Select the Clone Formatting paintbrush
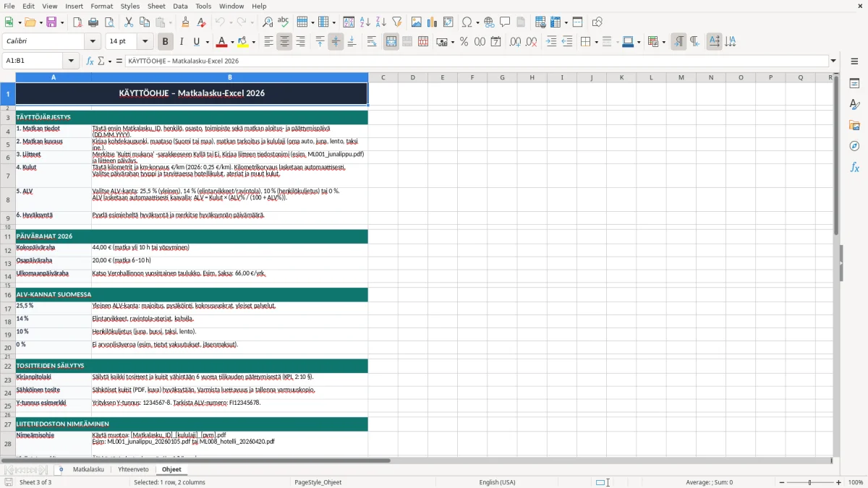The width and height of the screenshot is (868, 488). (185, 22)
